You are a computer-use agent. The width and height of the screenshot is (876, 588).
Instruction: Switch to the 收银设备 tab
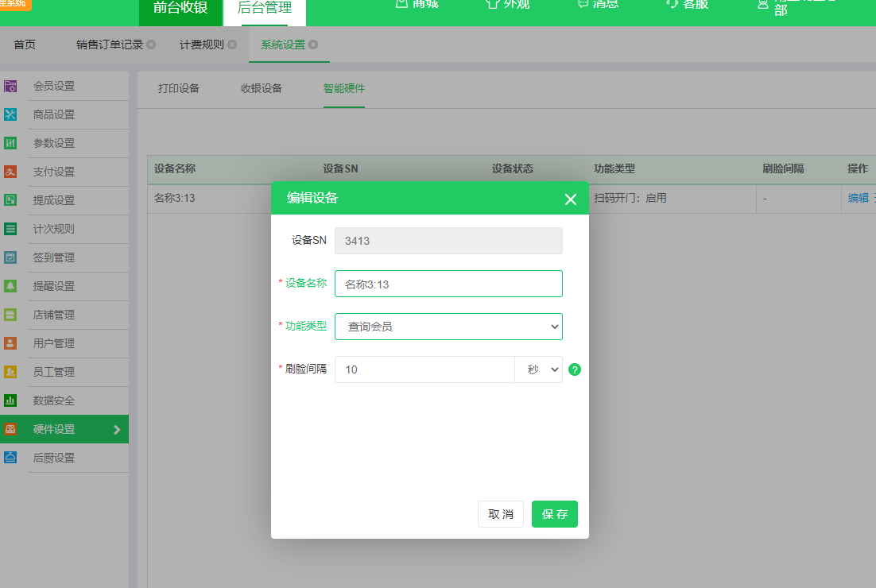click(x=262, y=88)
